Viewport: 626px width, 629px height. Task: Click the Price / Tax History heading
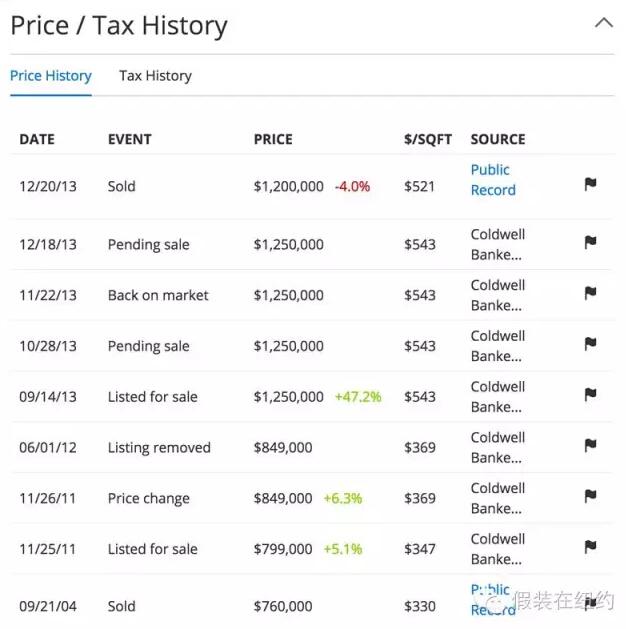119,26
